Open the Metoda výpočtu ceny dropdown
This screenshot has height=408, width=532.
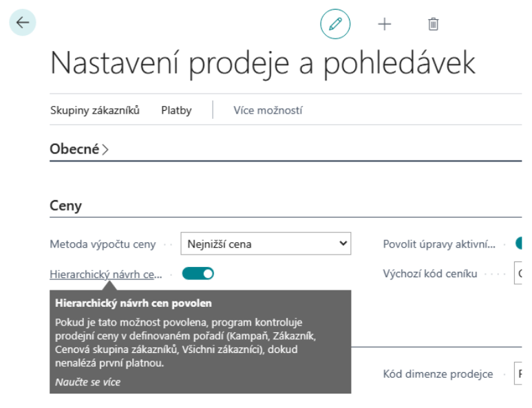pos(266,244)
